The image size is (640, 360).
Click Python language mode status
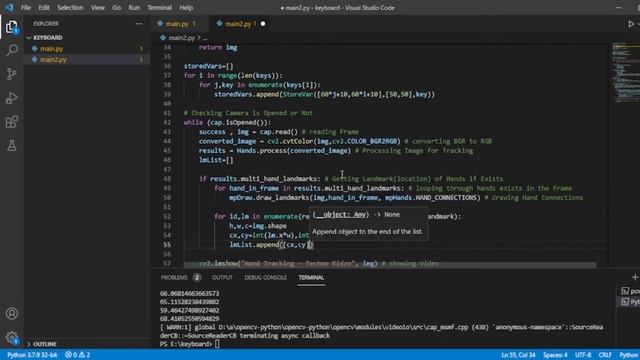pos(629,355)
